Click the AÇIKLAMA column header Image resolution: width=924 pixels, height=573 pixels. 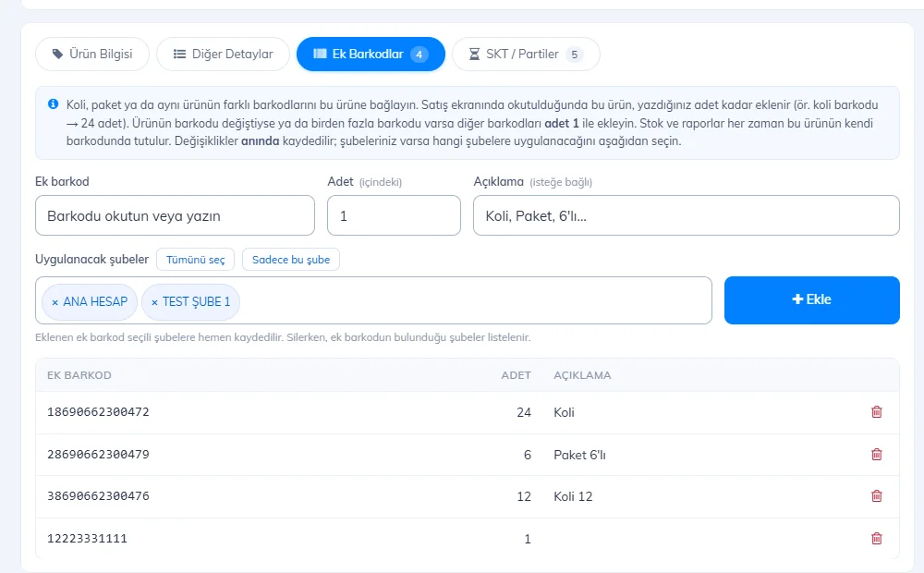coord(582,375)
